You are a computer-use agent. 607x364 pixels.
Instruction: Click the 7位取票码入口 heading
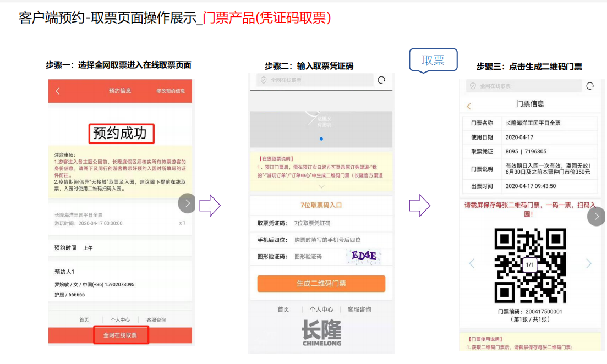point(321,206)
